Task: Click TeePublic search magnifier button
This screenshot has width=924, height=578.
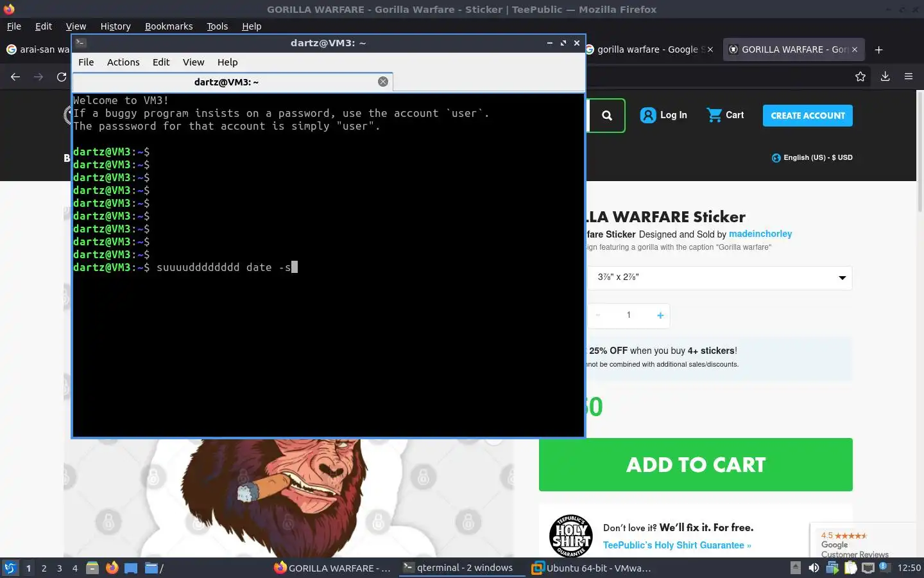Action: coord(607,116)
